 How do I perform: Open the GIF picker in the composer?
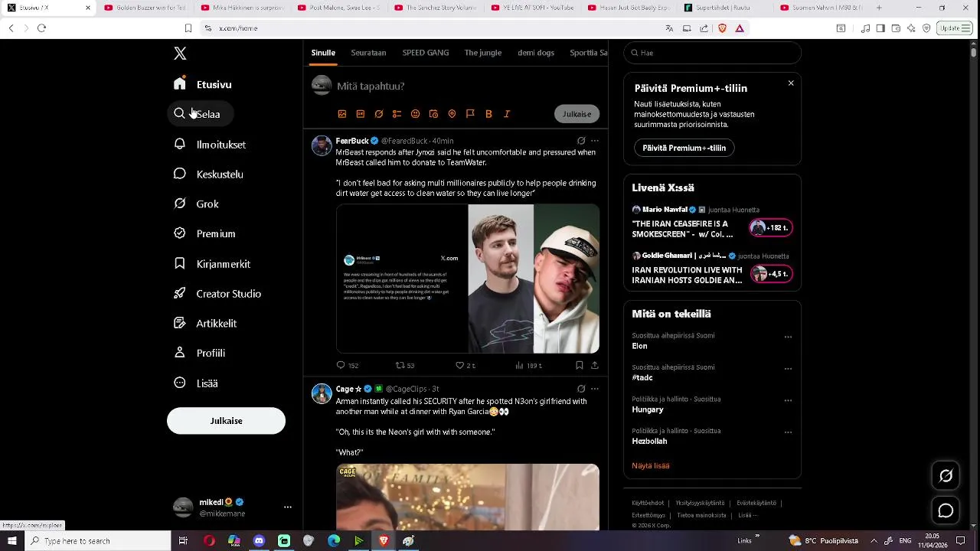[361, 114]
